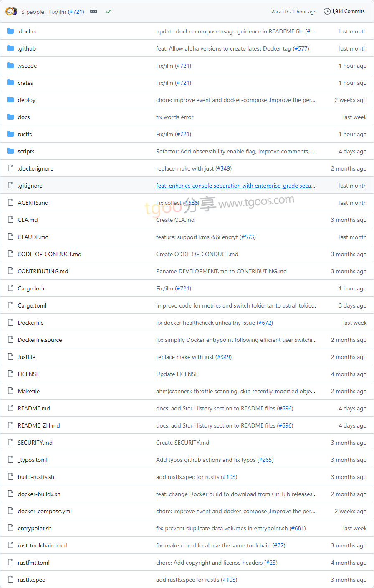The image size is (374, 588).
Task: Expand commit message with ellipsis button
Action: (93, 11)
